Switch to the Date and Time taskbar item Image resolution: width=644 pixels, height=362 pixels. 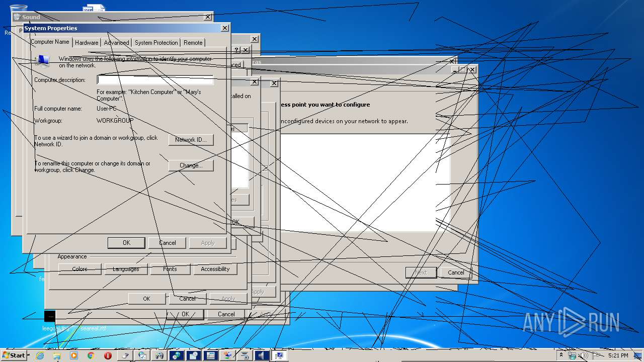tap(194, 355)
